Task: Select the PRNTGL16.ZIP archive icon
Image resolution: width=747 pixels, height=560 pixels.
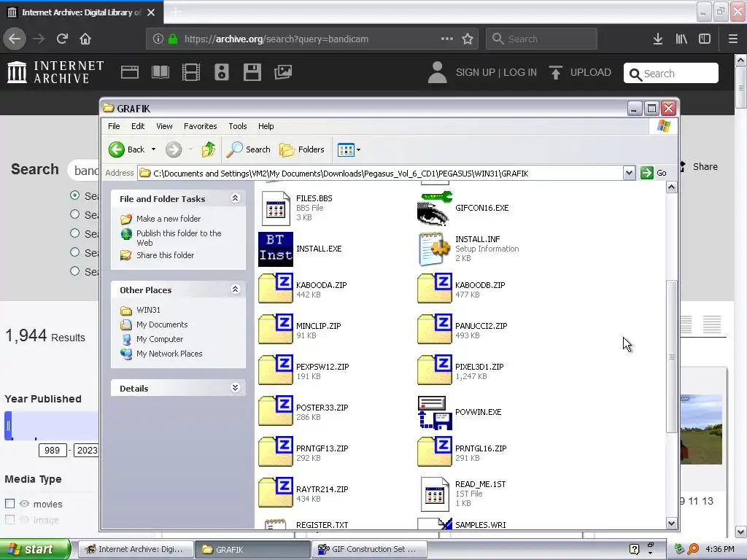Action: point(434,452)
